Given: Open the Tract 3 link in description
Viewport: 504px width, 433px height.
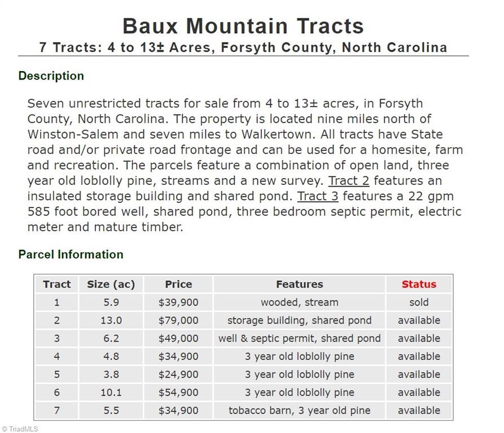Looking at the screenshot, I should [x=318, y=196].
